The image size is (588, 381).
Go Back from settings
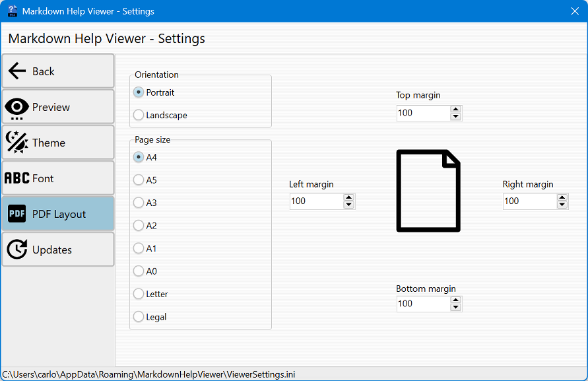tap(58, 71)
